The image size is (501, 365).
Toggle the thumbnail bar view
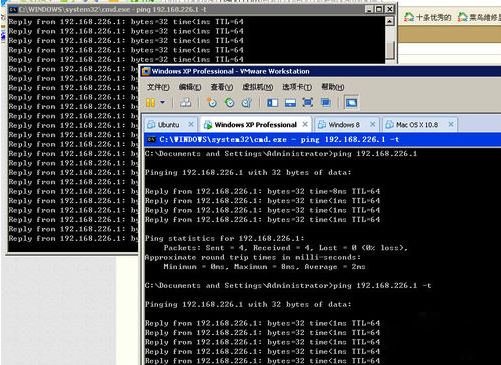290,102
